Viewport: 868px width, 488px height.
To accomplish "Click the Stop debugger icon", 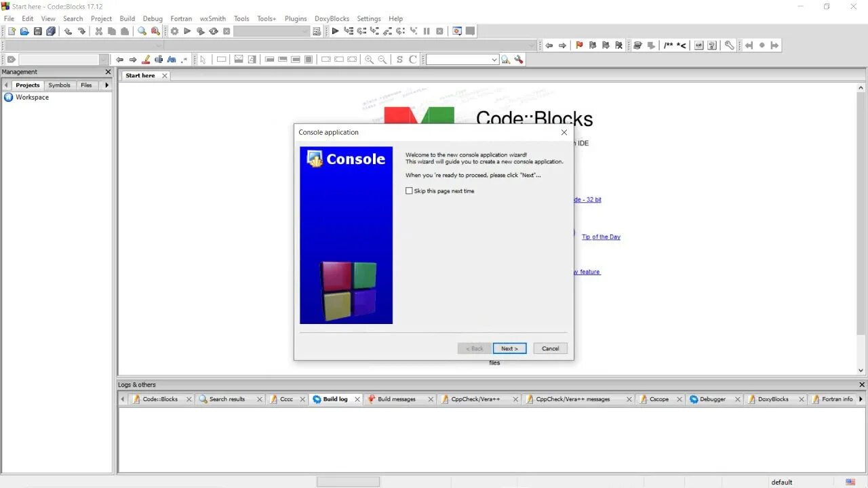I will point(439,31).
